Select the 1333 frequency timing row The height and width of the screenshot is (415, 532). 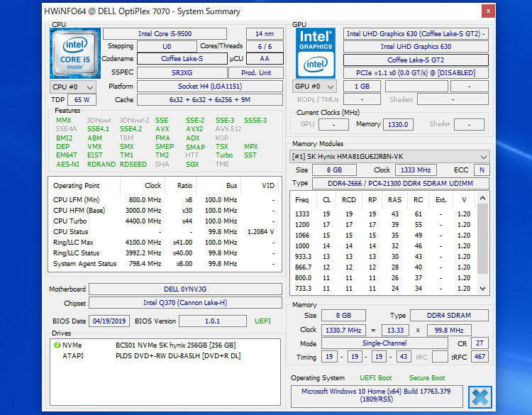click(x=384, y=214)
